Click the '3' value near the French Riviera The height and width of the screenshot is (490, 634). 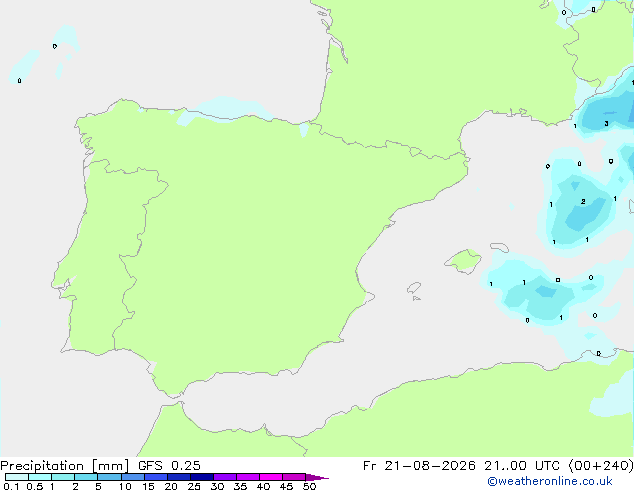(606, 124)
